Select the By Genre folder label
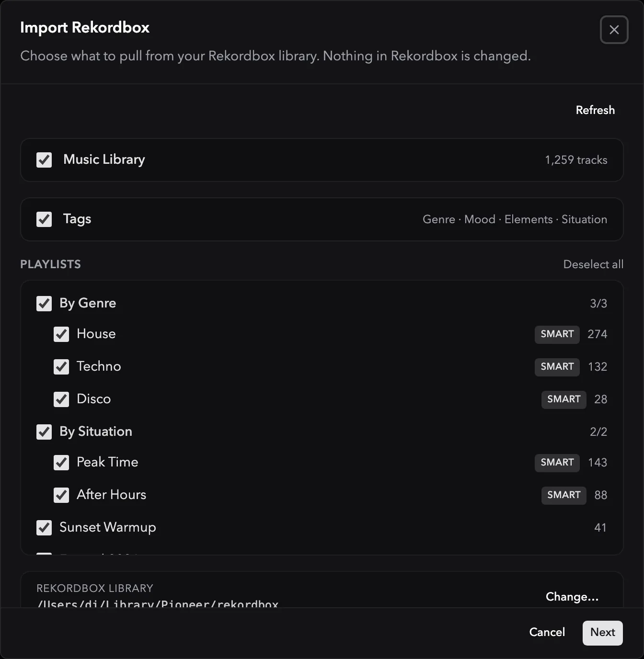 pyautogui.click(x=88, y=303)
